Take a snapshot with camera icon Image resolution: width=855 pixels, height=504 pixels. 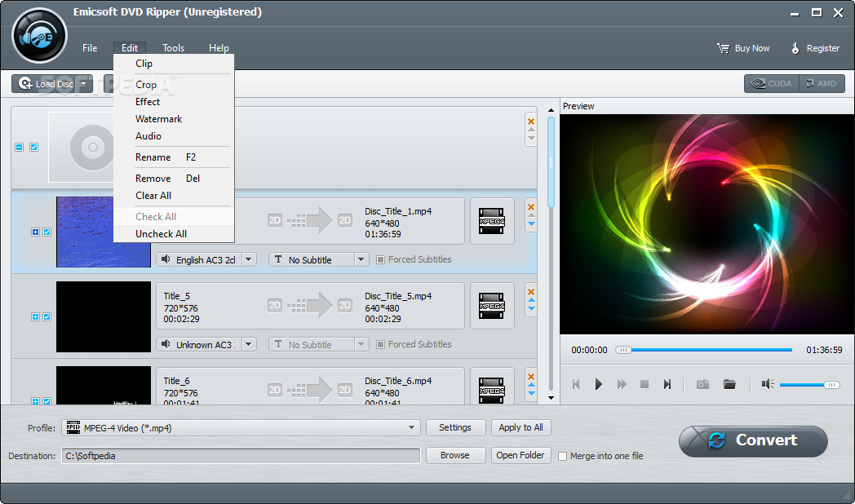tap(703, 384)
